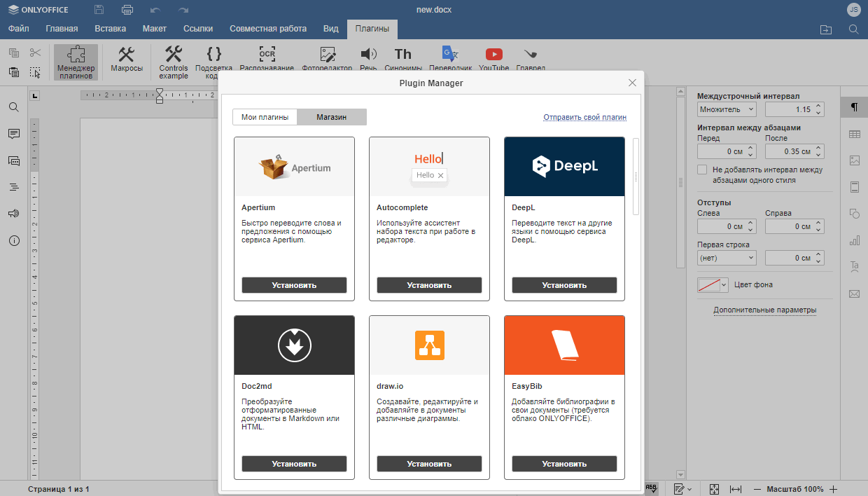
Task: Launch the Переводчик translator plugin
Action: tap(450, 59)
